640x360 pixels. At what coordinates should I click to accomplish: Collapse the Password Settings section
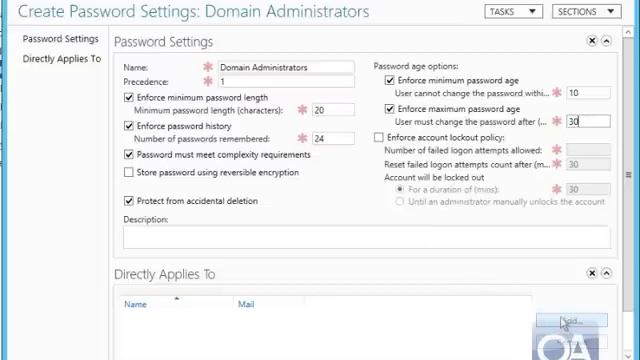[607, 41]
